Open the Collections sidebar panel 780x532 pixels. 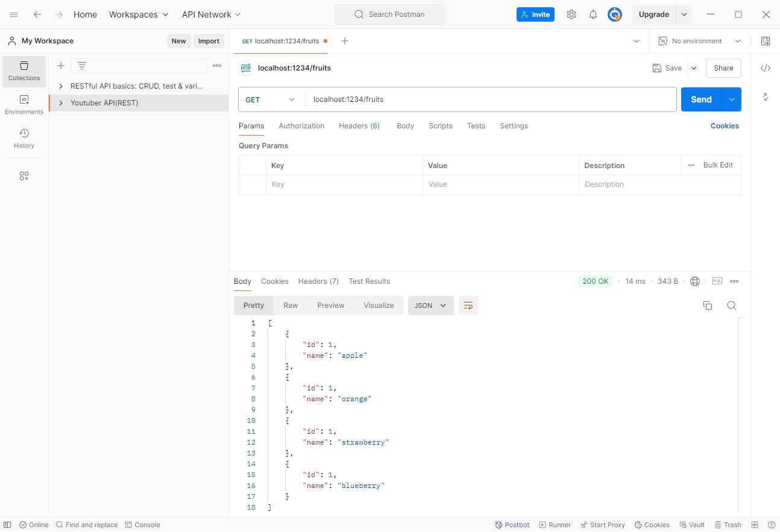coord(24,72)
